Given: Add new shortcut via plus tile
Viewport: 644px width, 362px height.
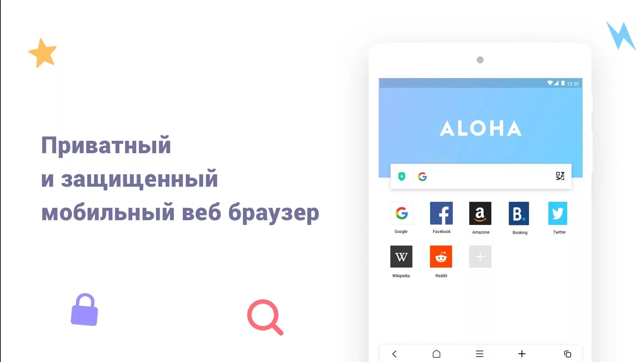Looking at the screenshot, I should pyautogui.click(x=480, y=257).
